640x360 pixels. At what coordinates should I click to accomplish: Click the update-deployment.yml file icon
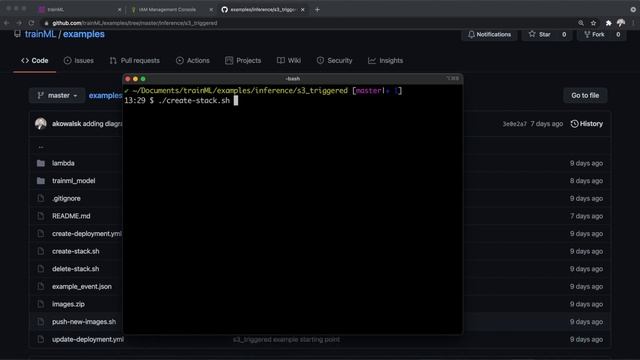pos(41,339)
